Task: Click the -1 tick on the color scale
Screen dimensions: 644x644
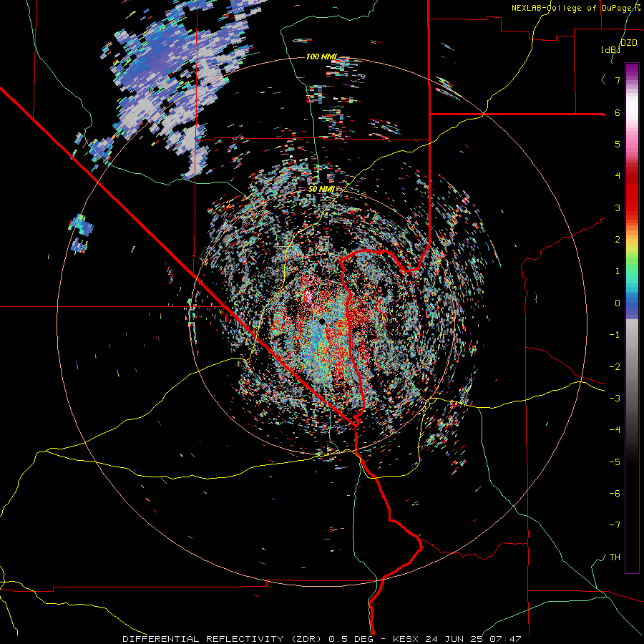Action: click(615, 335)
